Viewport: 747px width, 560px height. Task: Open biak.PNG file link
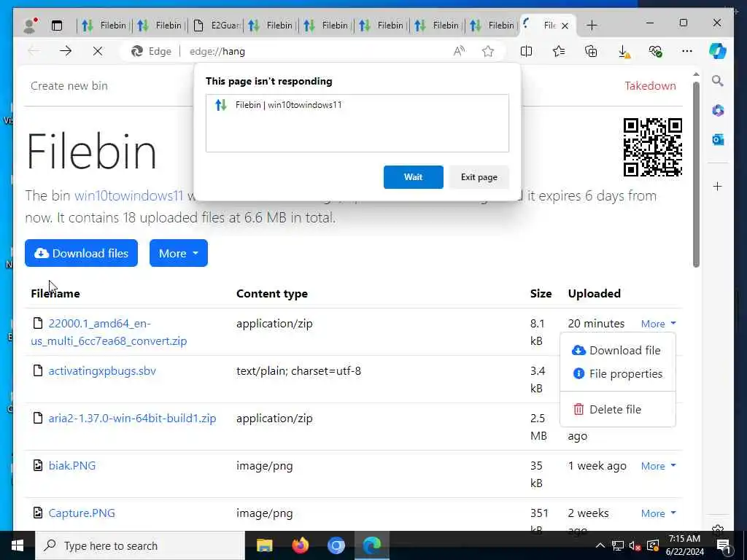coord(72,466)
